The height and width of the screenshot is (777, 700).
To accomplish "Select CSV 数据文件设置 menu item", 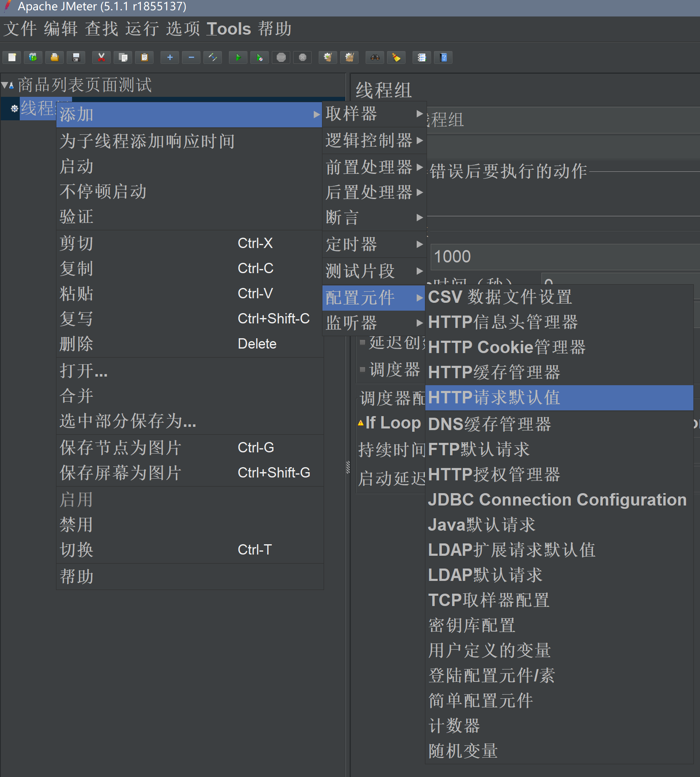I will [x=559, y=297].
